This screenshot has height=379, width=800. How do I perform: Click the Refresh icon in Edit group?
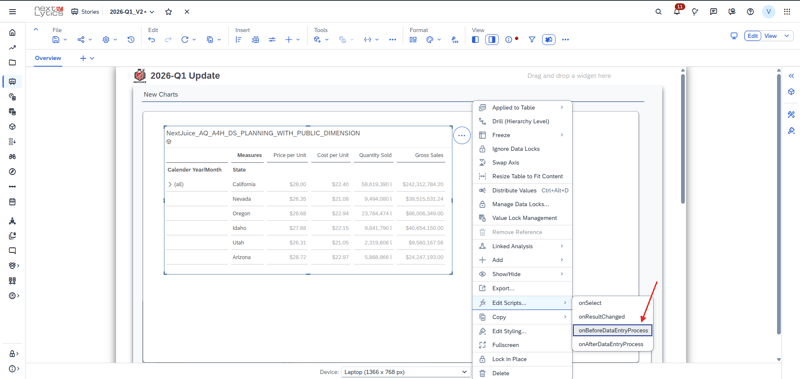click(185, 39)
